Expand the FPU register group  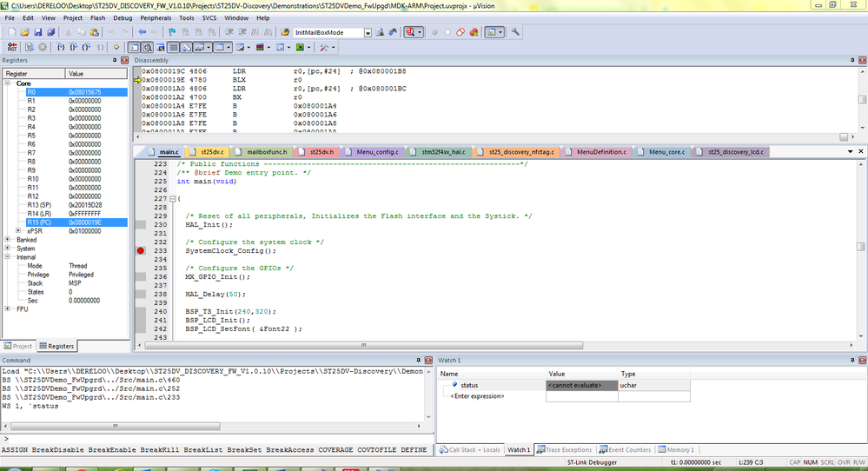[x=7, y=308]
